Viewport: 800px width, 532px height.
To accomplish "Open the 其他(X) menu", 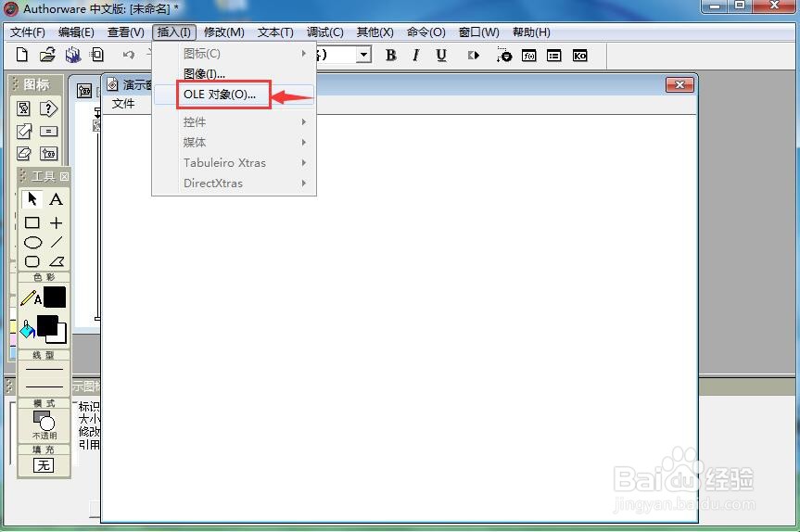I will click(375, 32).
